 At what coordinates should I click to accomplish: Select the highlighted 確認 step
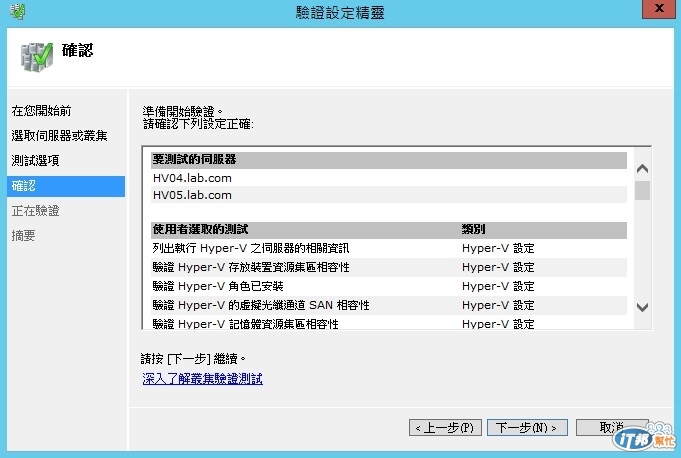point(66,186)
